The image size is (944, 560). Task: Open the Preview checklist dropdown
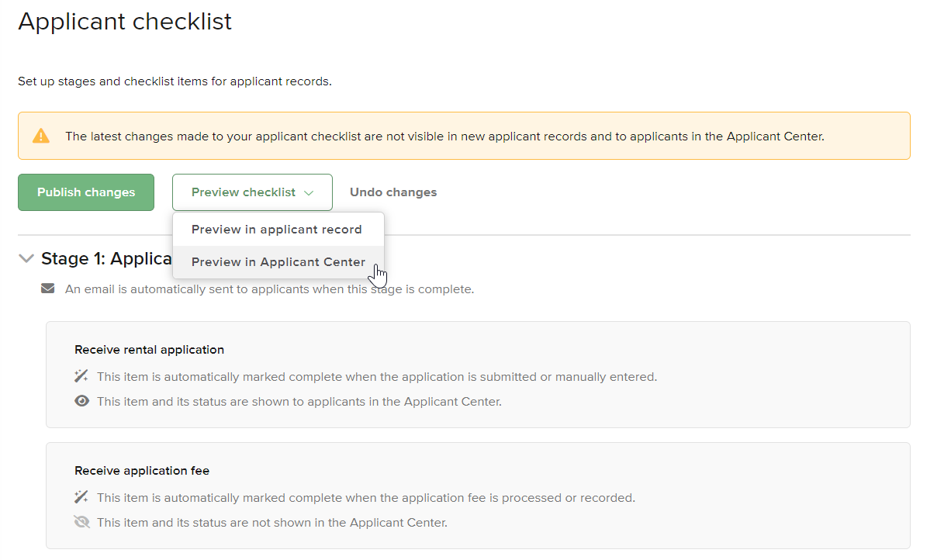click(x=252, y=192)
